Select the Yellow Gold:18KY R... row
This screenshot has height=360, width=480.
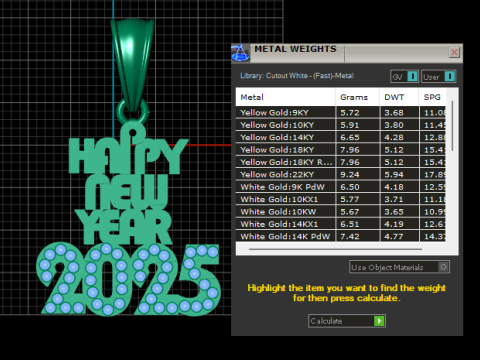point(341,162)
